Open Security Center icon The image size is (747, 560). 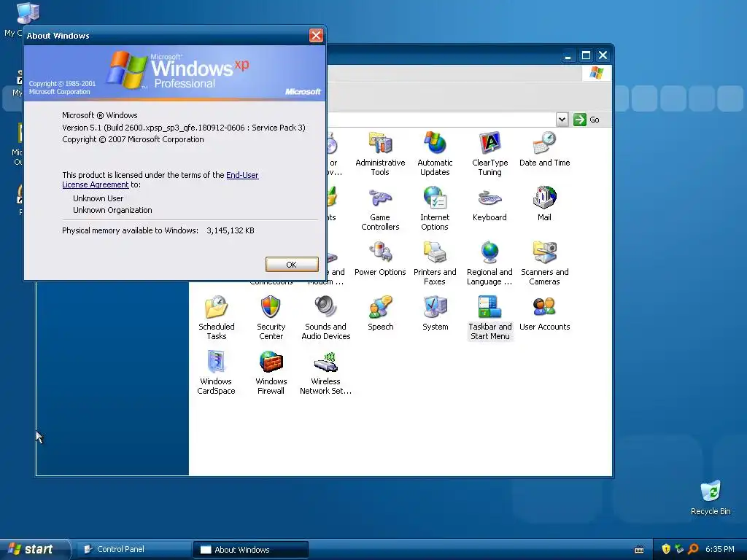tap(271, 318)
